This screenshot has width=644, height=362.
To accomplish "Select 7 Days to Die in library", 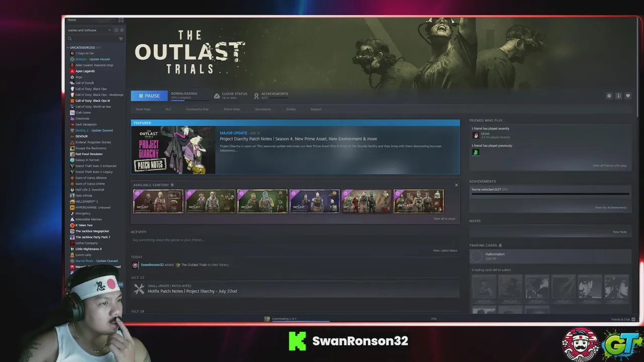I will tap(85, 53).
